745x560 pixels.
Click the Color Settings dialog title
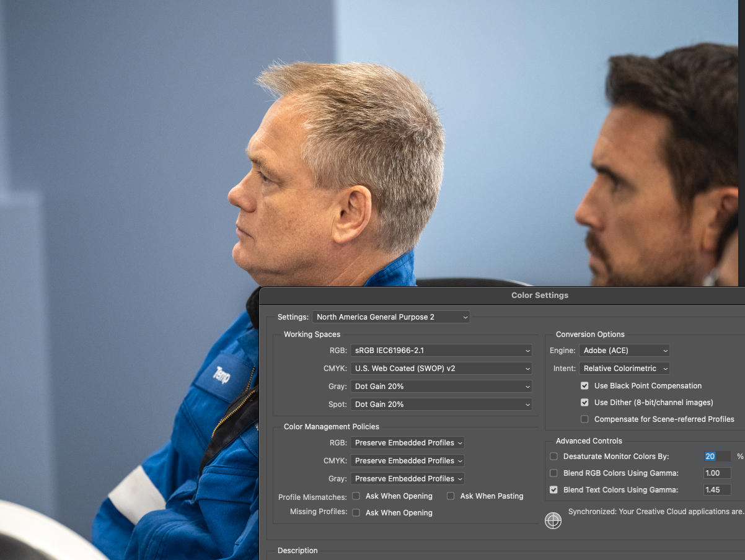tap(540, 295)
